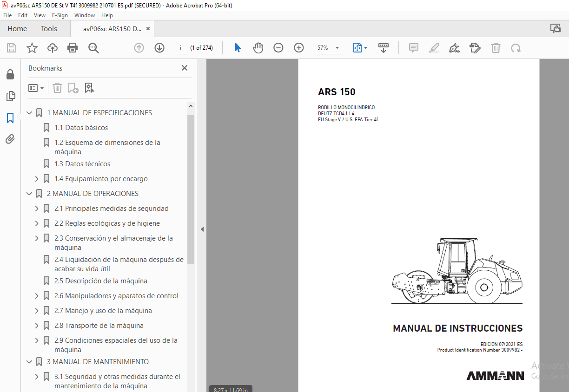Viewport: 569px width, 392px height.
Task: Open the Attachments paperclip panel
Action: coord(10,139)
